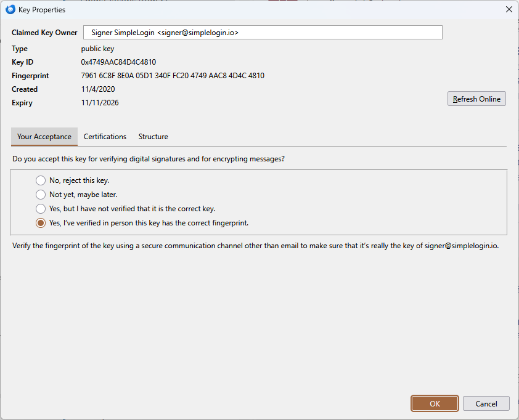519x420 pixels.
Task: Close the Key Properties dialog window
Action: pos(509,9)
